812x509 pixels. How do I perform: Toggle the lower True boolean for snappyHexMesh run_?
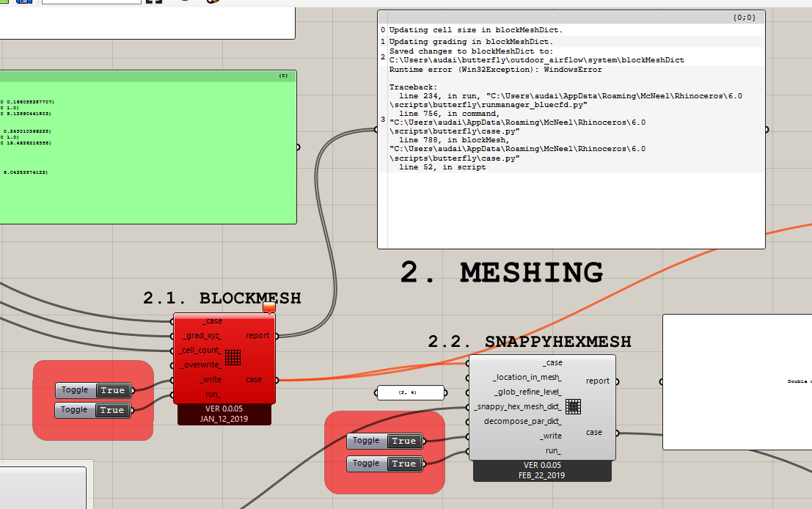click(x=404, y=464)
